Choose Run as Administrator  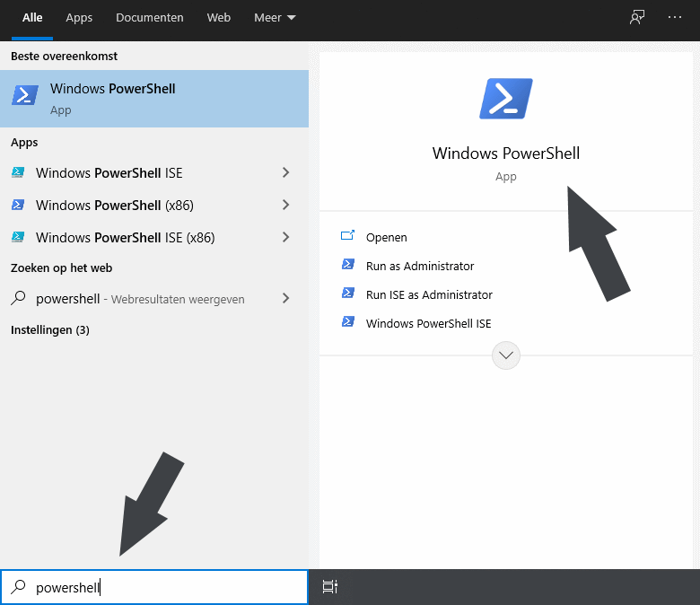coord(419,266)
